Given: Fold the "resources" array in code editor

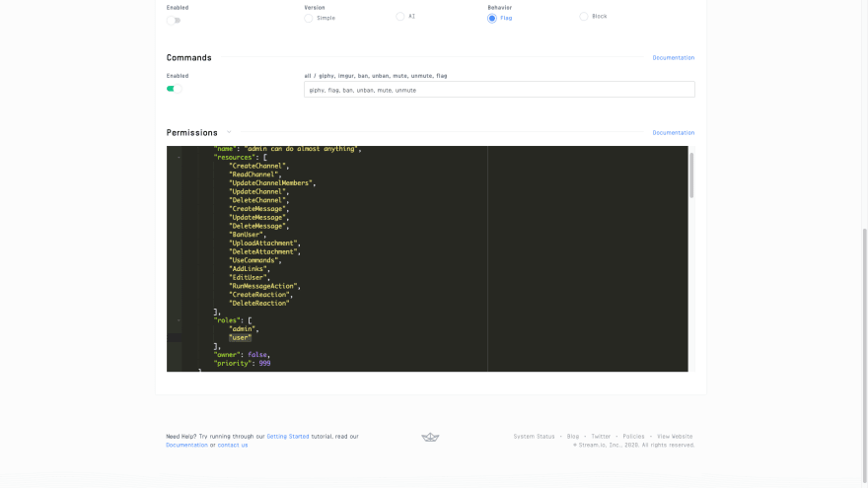Looking at the screenshot, I should 179,158.
